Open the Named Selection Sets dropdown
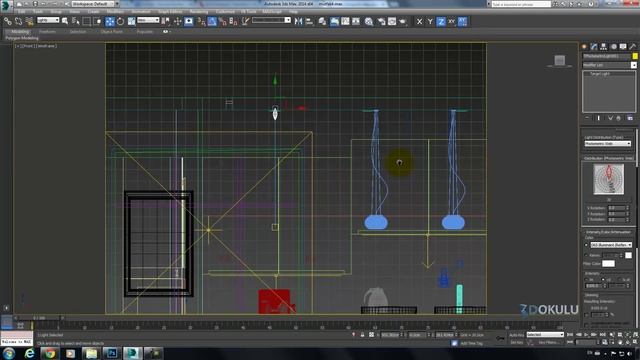Viewport: 640px width, 360px height. coord(271,20)
